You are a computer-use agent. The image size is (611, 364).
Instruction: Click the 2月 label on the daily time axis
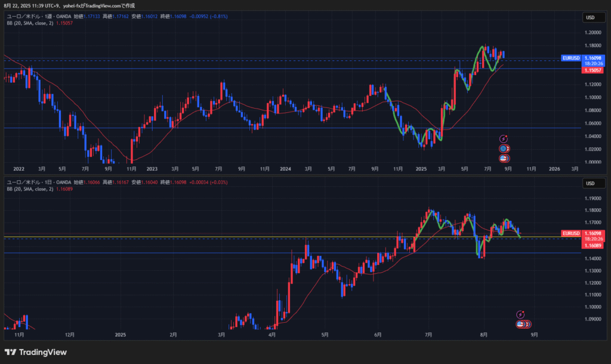pos(174,335)
